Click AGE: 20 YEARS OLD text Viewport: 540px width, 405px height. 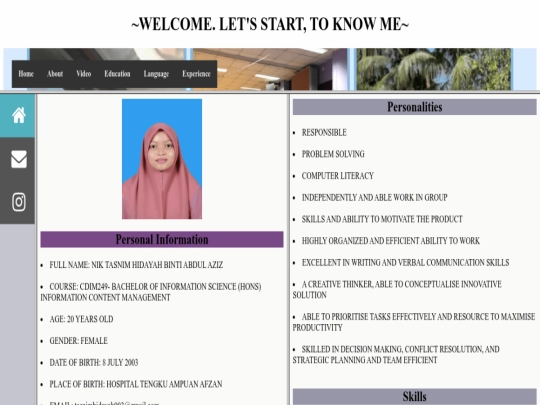(81, 319)
